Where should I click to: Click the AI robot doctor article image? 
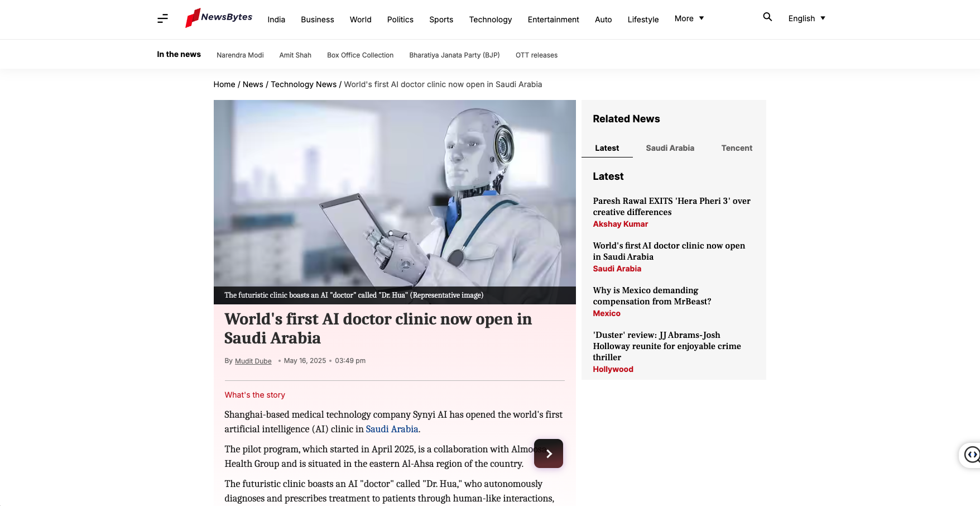point(394,193)
